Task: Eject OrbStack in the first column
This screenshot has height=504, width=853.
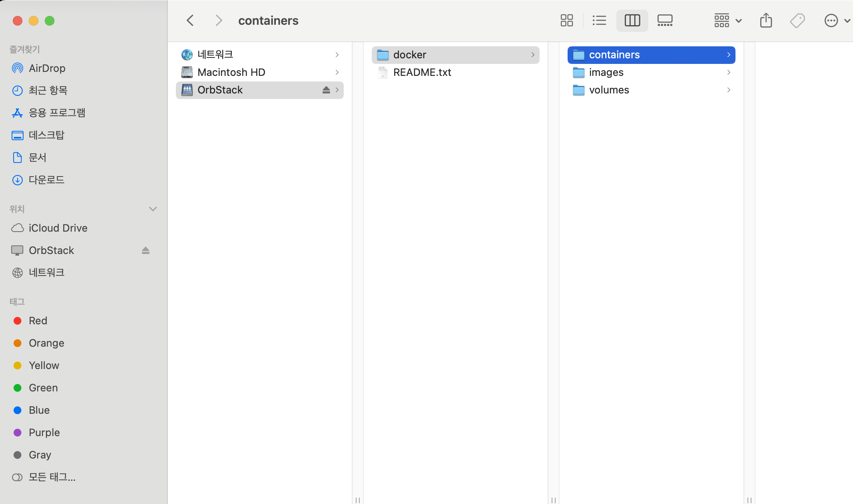Action: click(x=326, y=90)
